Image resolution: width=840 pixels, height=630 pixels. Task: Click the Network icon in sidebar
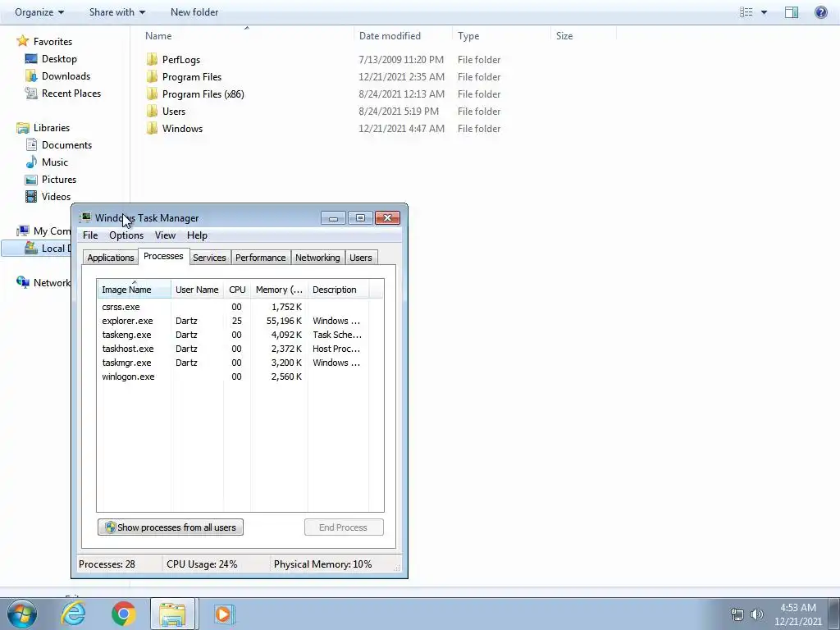pos(22,282)
